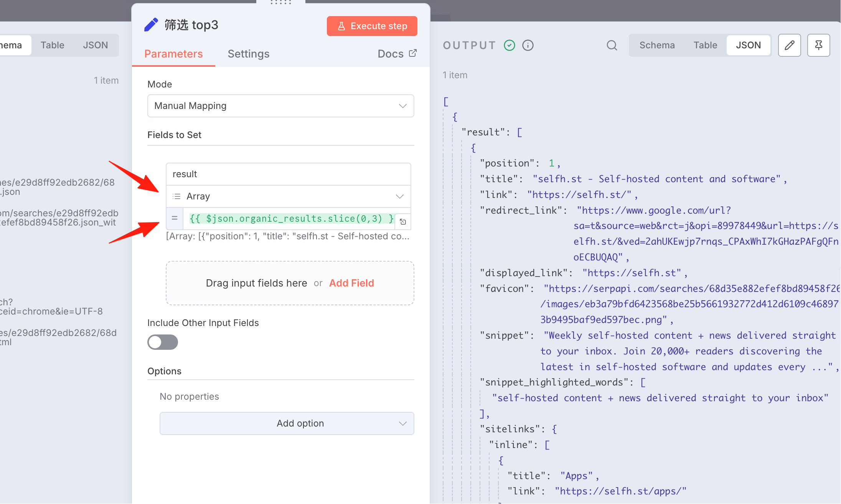This screenshot has height=504, width=841.
Task: Click the green output success checkmark icon
Action: pos(510,45)
